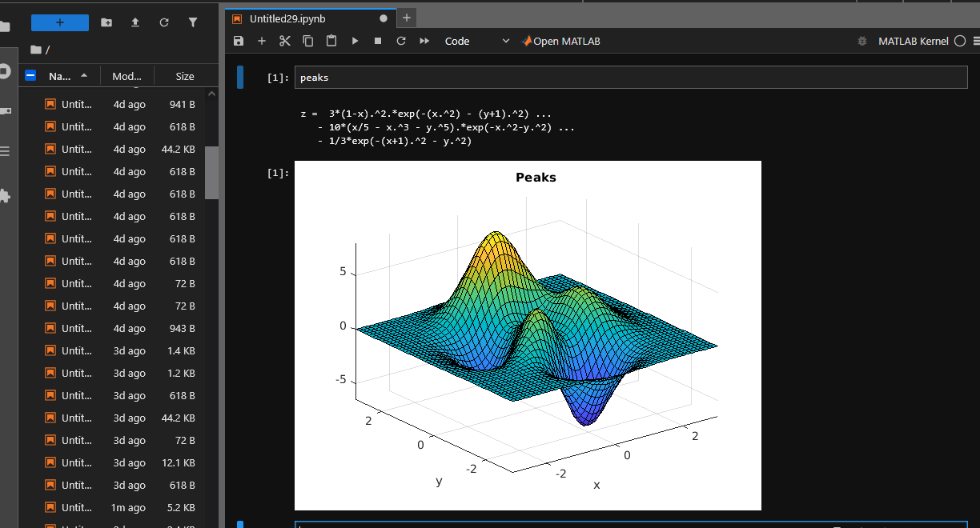Open a new launcher tab with plus

click(407, 18)
